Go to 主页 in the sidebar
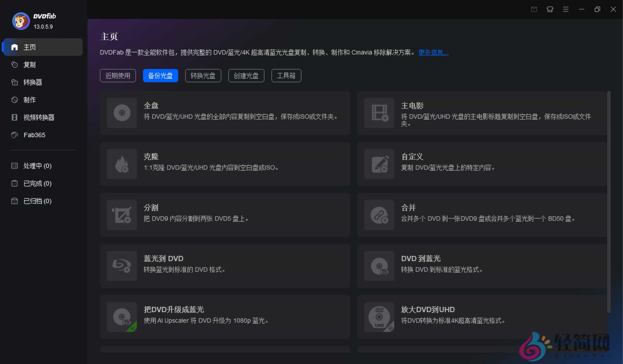 pyautogui.click(x=42, y=47)
